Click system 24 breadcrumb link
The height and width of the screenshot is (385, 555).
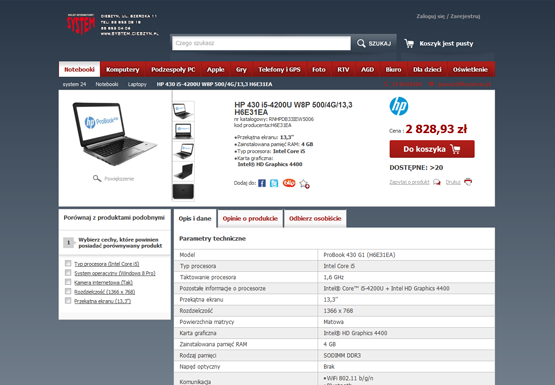pyautogui.click(x=74, y=84)
